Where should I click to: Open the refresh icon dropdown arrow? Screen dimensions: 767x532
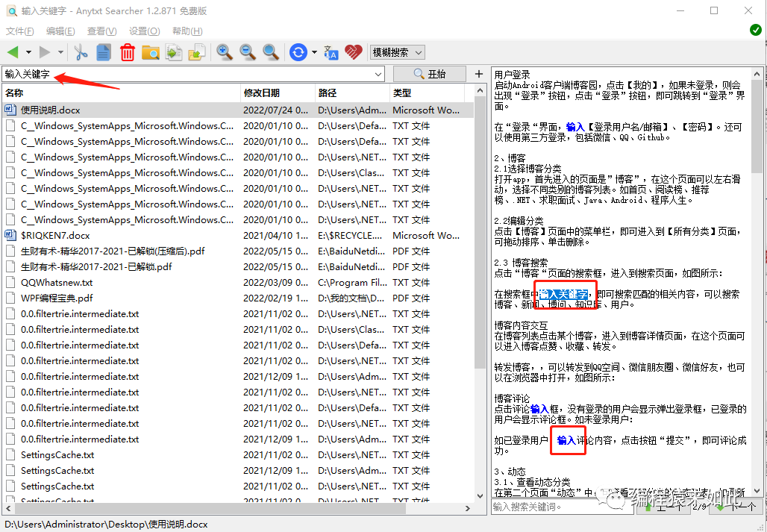[314, 51]
